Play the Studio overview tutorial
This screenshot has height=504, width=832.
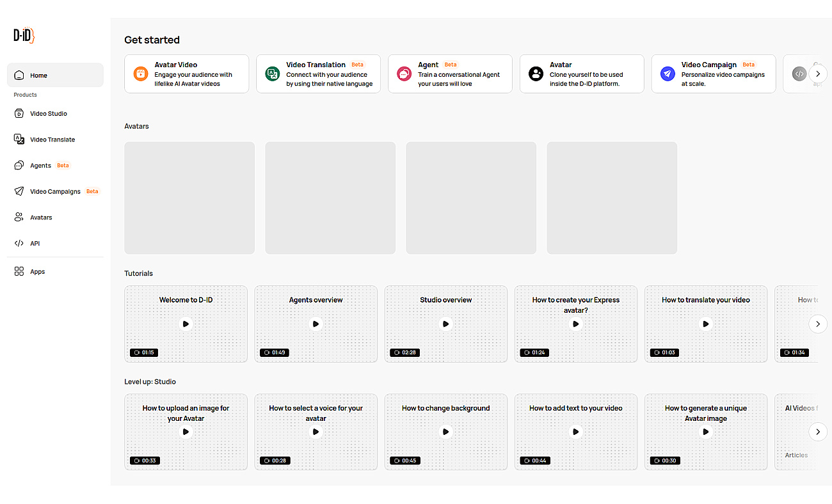click(x=446, y=324)
